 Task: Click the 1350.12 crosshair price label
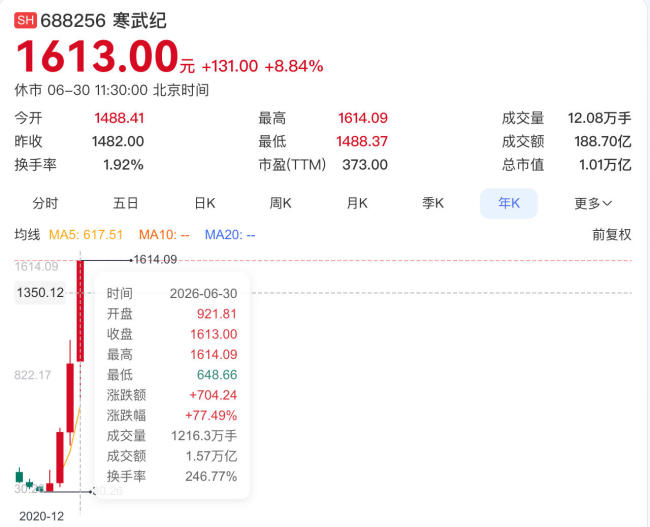coord(40,293)
